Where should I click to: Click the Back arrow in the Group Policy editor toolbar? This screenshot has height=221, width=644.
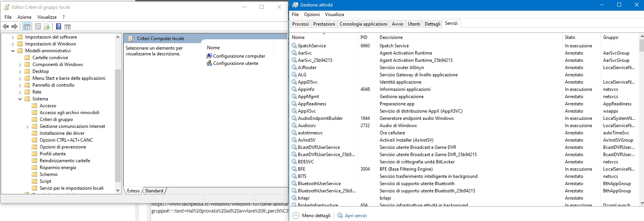point(6,26)
